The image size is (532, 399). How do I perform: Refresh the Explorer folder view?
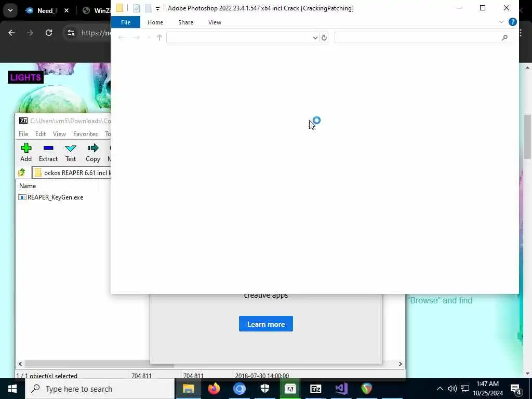[x=324, y=37]
